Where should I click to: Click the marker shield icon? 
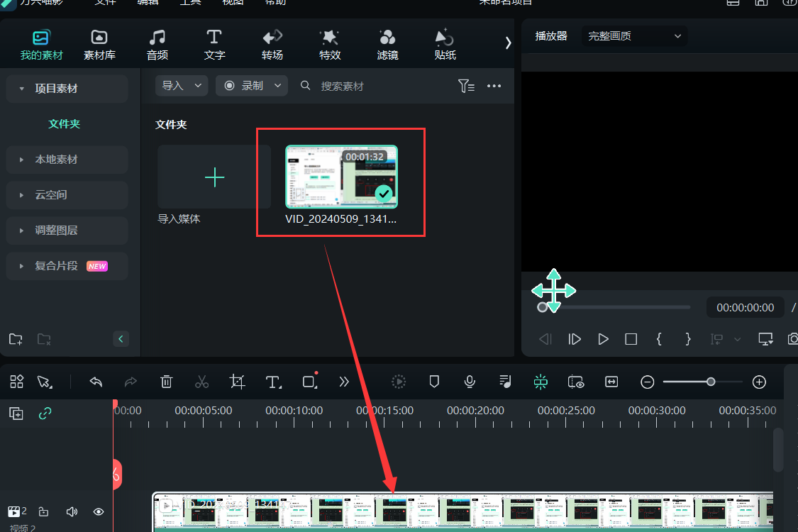(x=435, y=382)
